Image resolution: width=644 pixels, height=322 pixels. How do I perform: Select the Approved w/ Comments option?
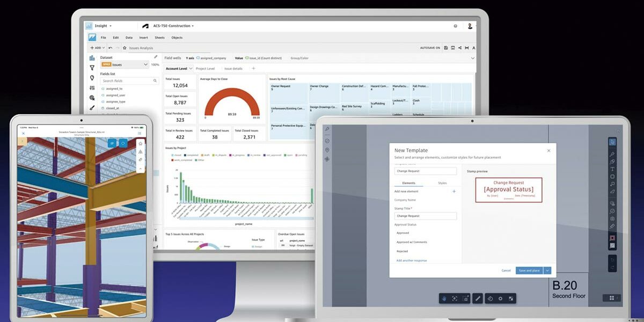(x=411, y=242)
